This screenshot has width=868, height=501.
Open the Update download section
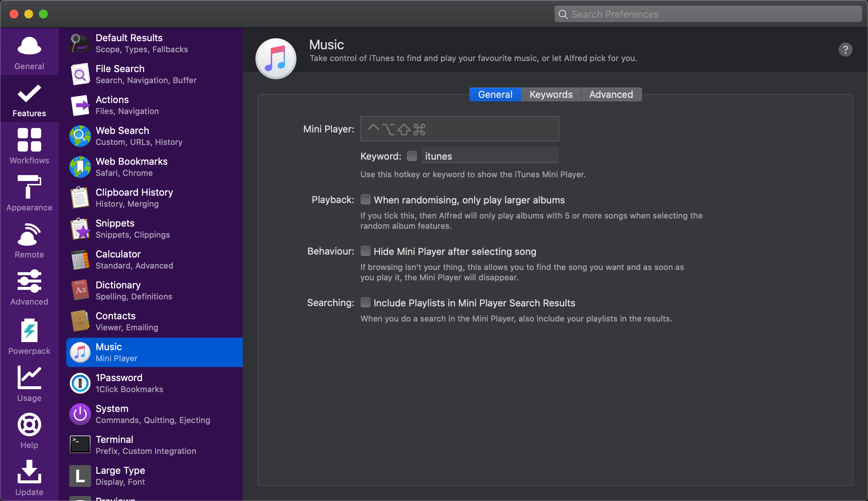29,478
